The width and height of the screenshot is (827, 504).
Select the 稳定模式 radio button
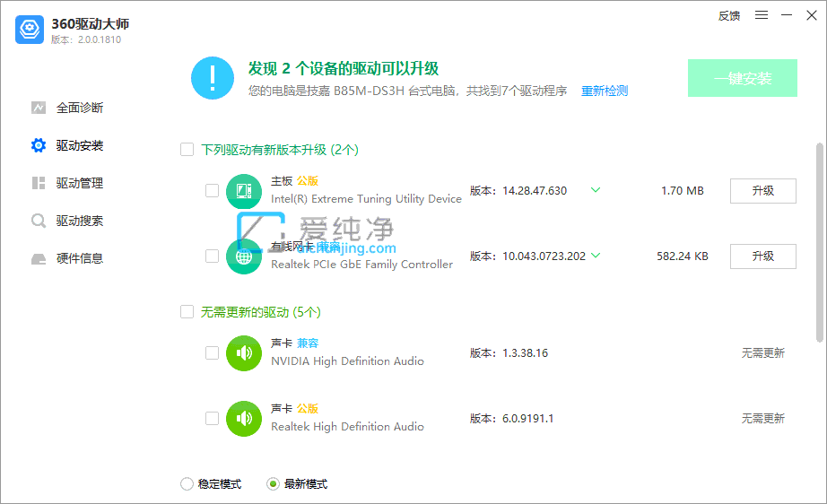187,484
